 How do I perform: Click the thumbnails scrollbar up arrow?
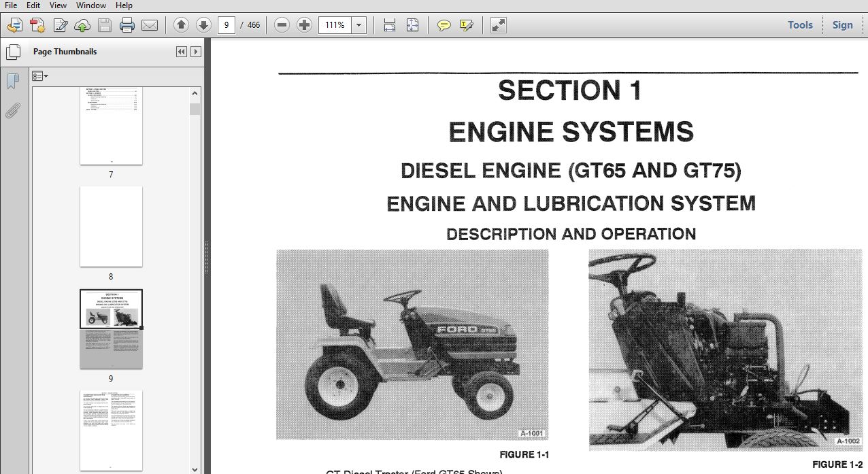coord(195,93)
